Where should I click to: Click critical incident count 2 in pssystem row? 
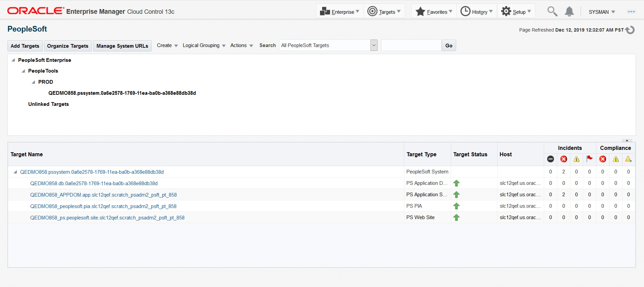click(564, 172)
